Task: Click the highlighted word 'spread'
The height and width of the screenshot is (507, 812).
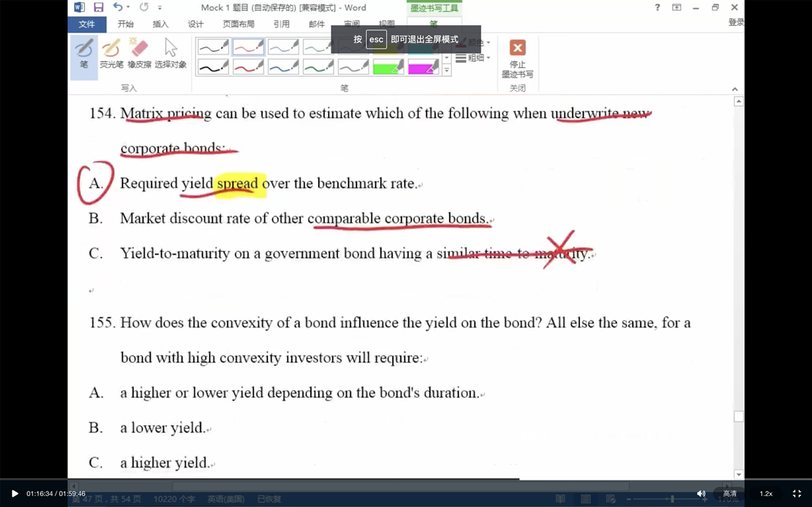Action: coord(238,184)
